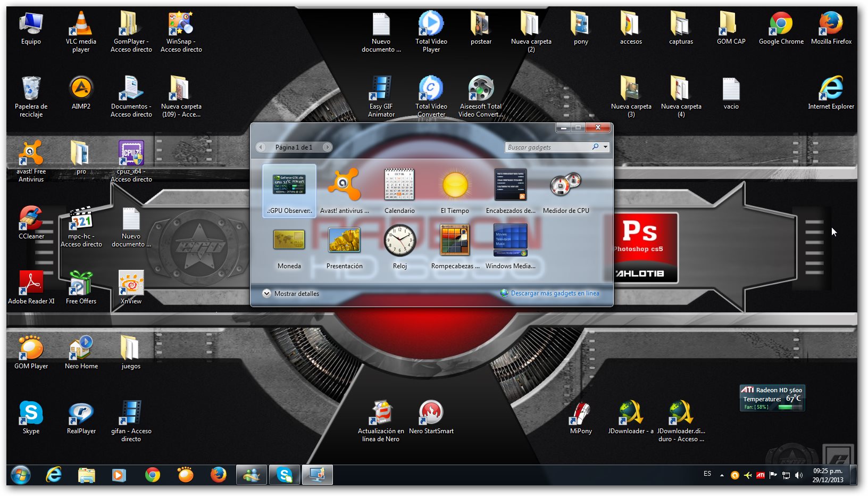Select the Internet Explorer desktop shortcut
Image resolution: width=868 pixels, height=496 pixels.
(x=831, y=93)
